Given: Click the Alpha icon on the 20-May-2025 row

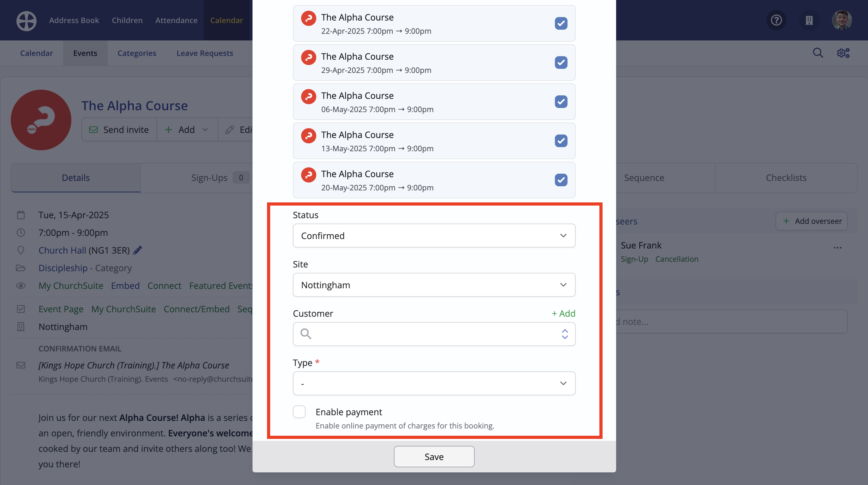Looking at the screenshot, I should 308,175.
